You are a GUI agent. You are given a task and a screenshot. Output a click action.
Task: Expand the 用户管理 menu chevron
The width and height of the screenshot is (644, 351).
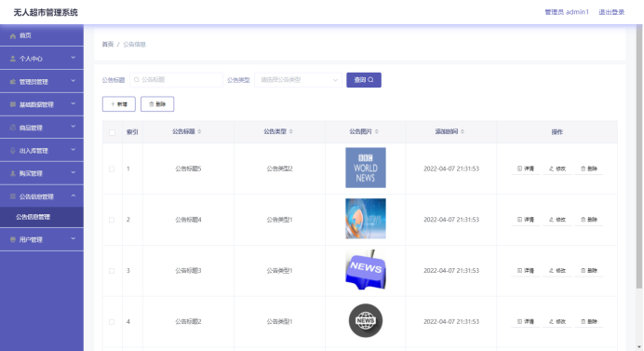click(x=74, y=238)
